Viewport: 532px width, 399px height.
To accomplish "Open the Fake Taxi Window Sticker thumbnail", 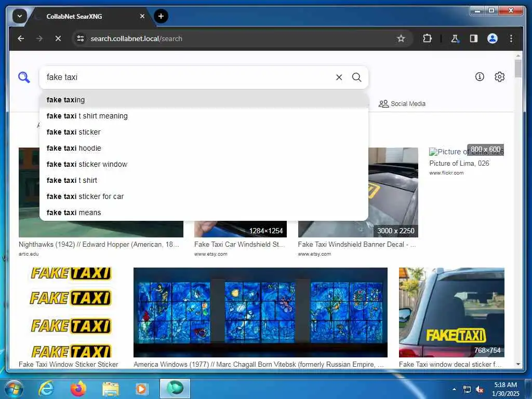I will (x=71, y=312).
